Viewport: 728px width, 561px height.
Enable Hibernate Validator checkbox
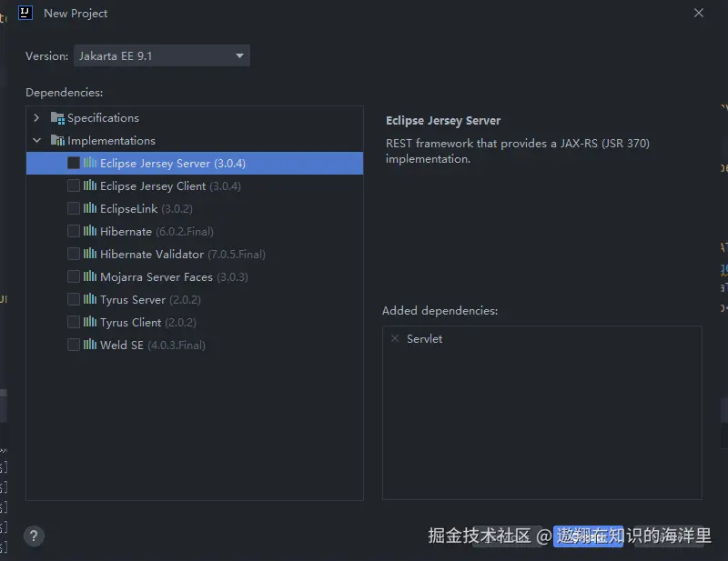(74, 254)
